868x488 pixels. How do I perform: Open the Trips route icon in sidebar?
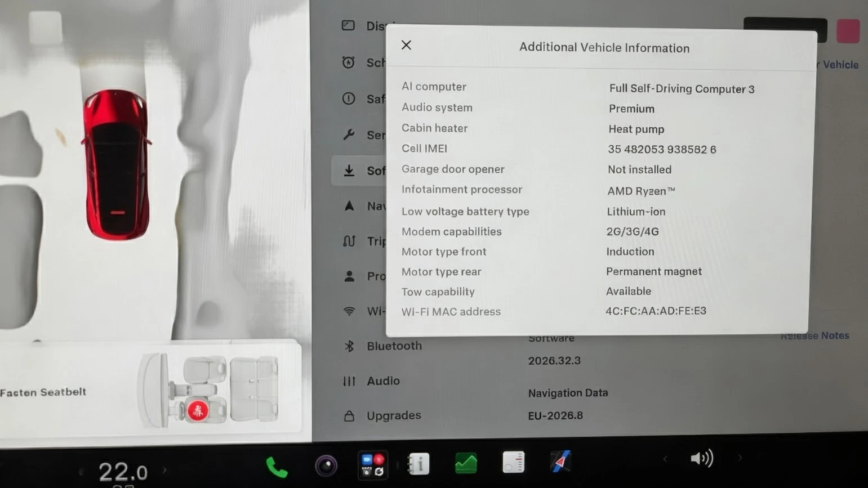(349, 241)
